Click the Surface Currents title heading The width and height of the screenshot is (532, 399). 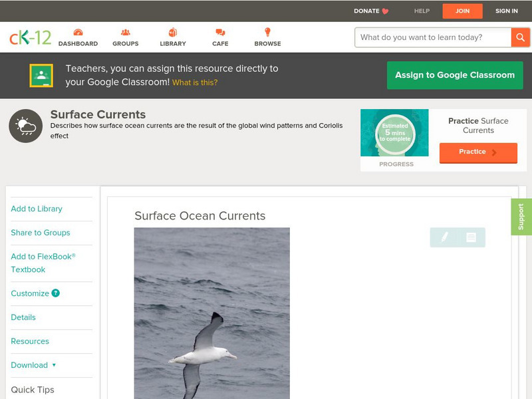98,114
